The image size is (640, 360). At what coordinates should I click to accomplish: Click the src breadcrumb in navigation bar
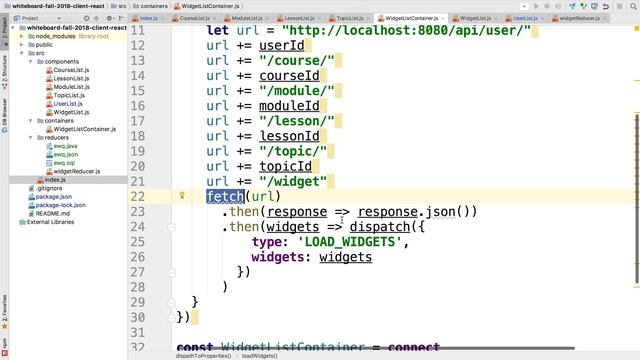coord(119,6)
